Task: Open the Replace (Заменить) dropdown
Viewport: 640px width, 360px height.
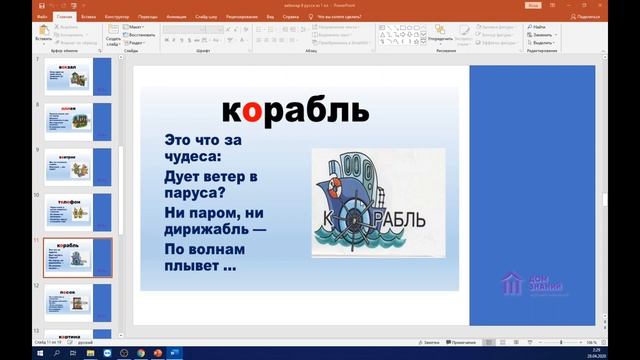Action: 542,35
